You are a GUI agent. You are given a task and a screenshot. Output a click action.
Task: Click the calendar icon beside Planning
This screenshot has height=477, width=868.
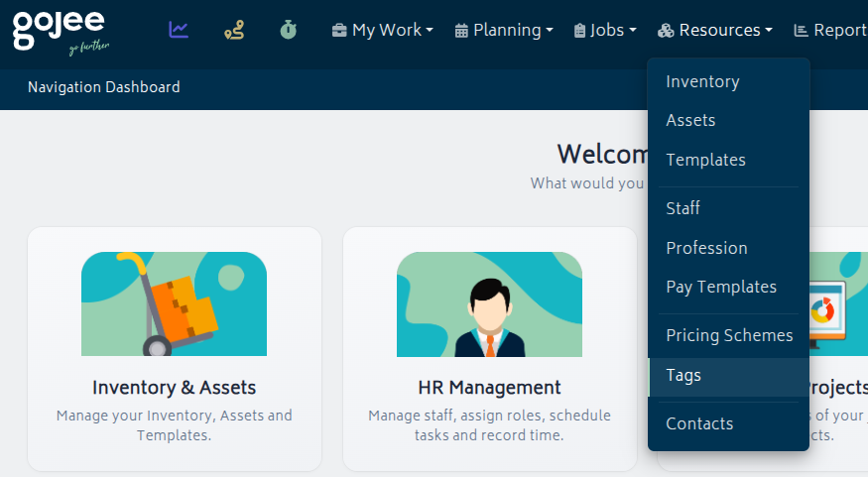coord(461,31)
